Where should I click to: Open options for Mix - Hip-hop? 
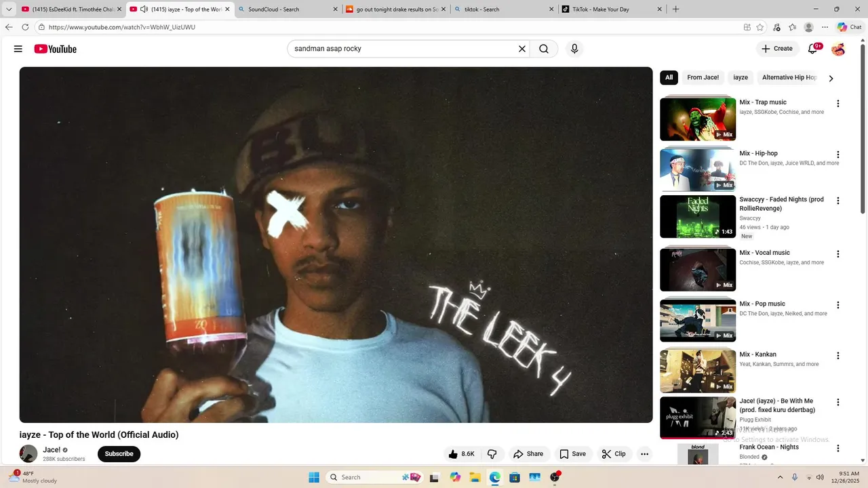tap(838, 155)
